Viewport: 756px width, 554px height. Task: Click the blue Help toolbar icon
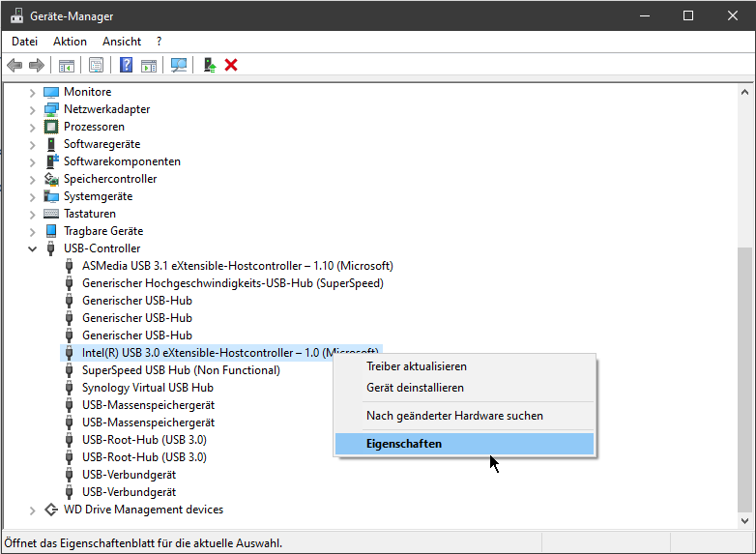[126, 65]
